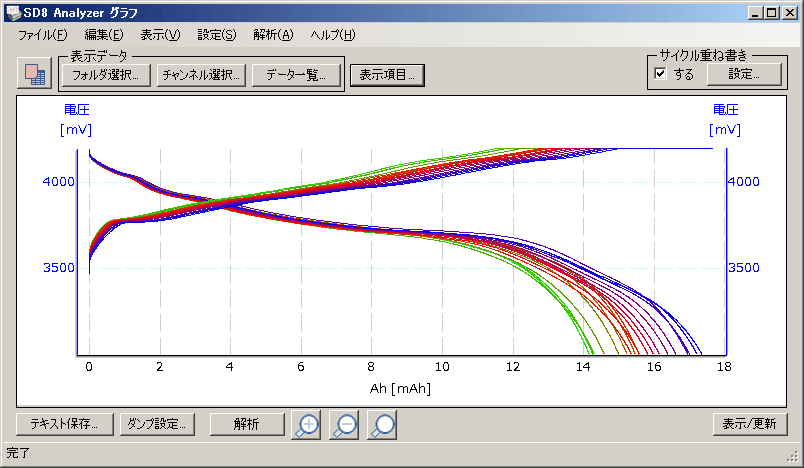Open the データ一覧... list button
The width and height of the screenshot is (804, 468).
pos(296,75)
